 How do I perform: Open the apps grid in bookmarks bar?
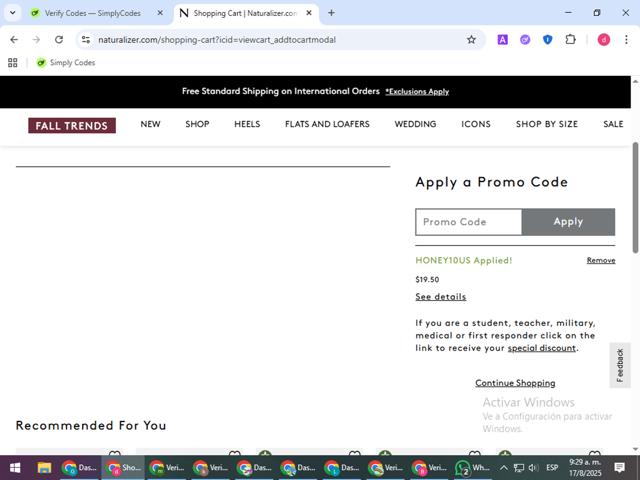[x=13, y=62]
